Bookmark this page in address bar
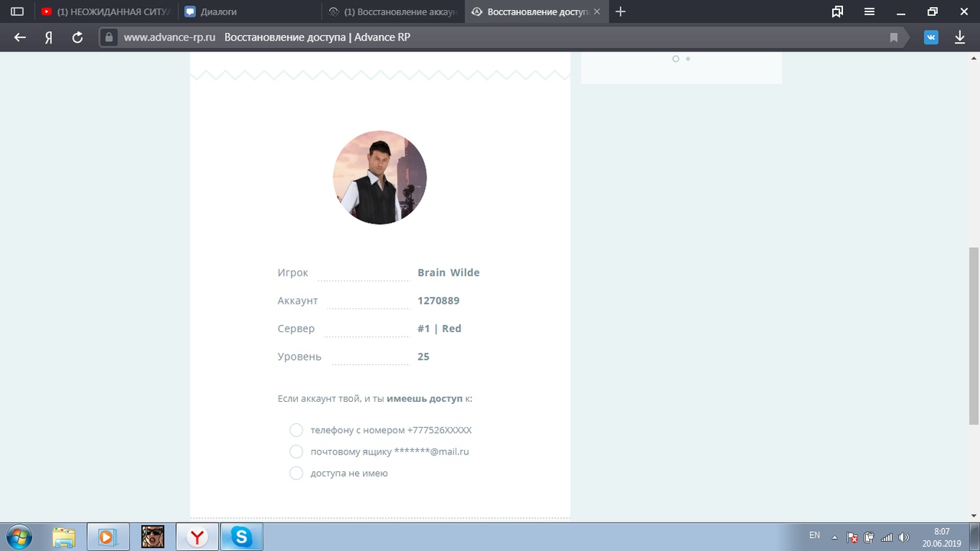Viewport: 980px width, 551px height. [x=893, y=37]
